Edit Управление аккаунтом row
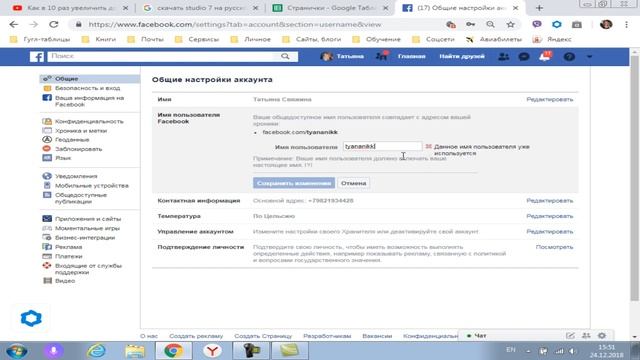Screen dimensions: 640x360 click(x=549, y=231)
